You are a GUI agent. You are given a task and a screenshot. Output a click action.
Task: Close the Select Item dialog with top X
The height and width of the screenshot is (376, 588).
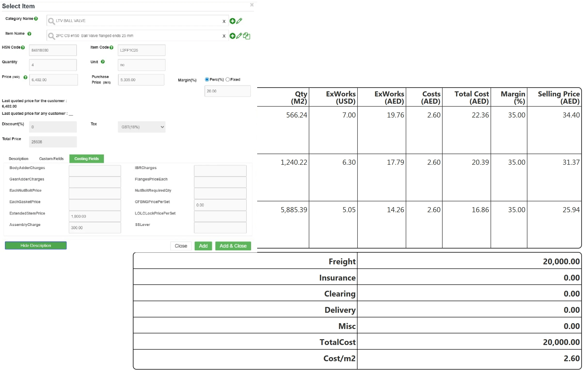click(252, 5)
